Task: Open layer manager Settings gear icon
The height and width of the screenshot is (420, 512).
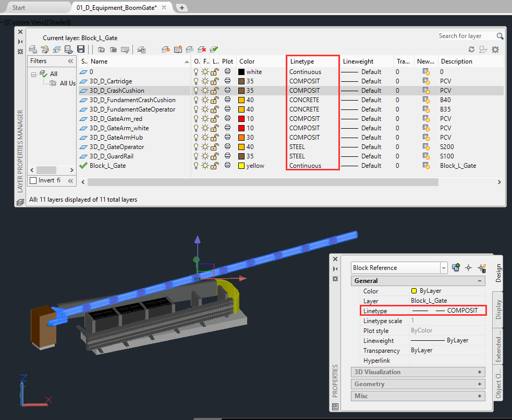Action: pyautogui.click(x=495, y=50)
